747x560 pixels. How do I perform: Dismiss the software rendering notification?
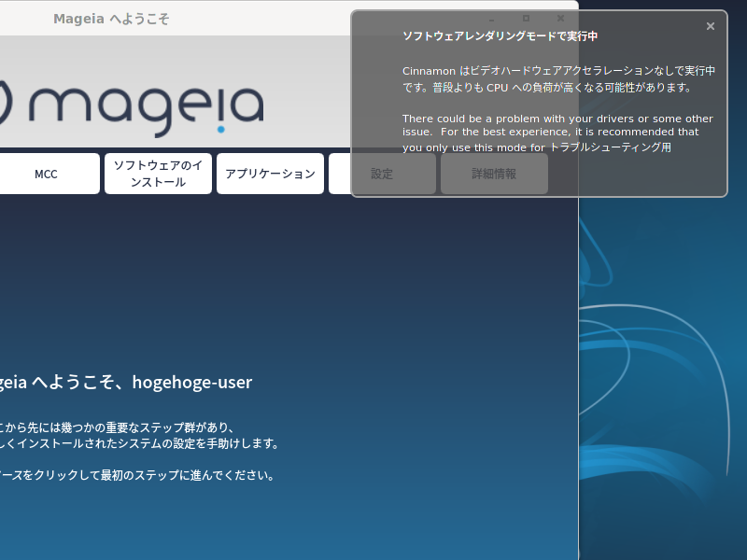pos(710,26)
